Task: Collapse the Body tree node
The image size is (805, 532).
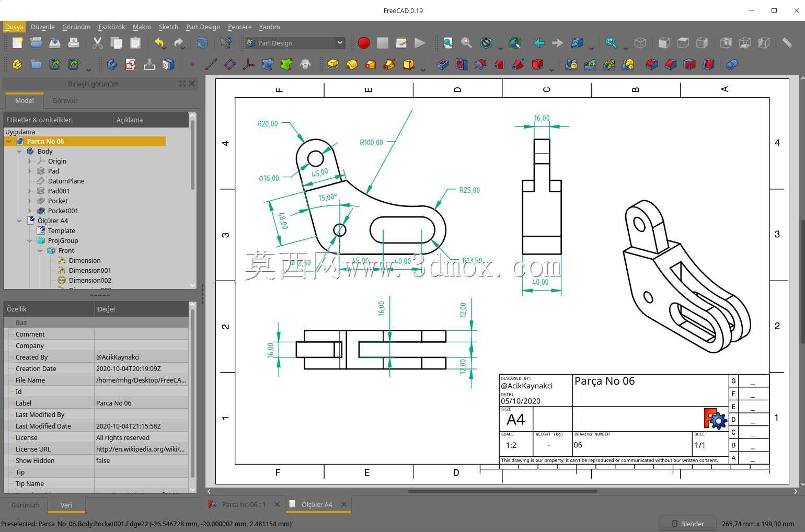Action: pos(19,151)
